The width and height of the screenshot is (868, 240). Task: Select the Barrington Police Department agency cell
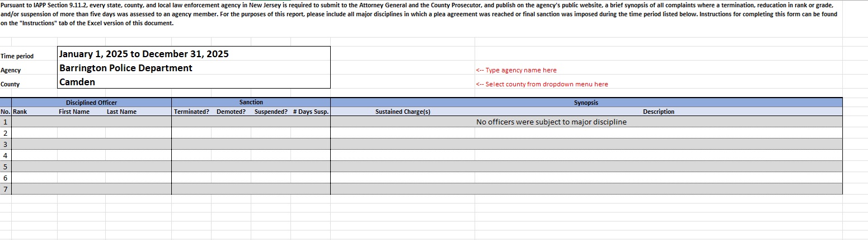pos(126,68)
